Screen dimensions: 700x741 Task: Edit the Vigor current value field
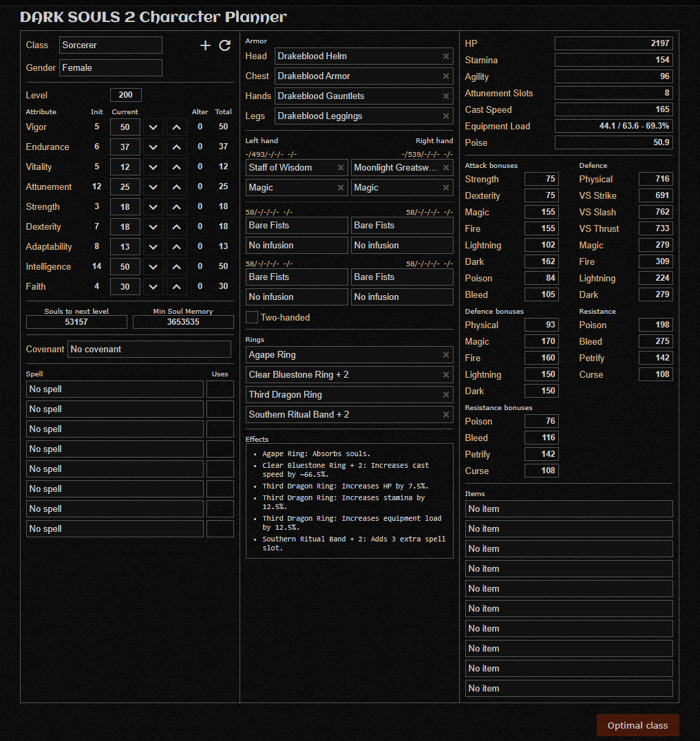click(x=125, y=127)
